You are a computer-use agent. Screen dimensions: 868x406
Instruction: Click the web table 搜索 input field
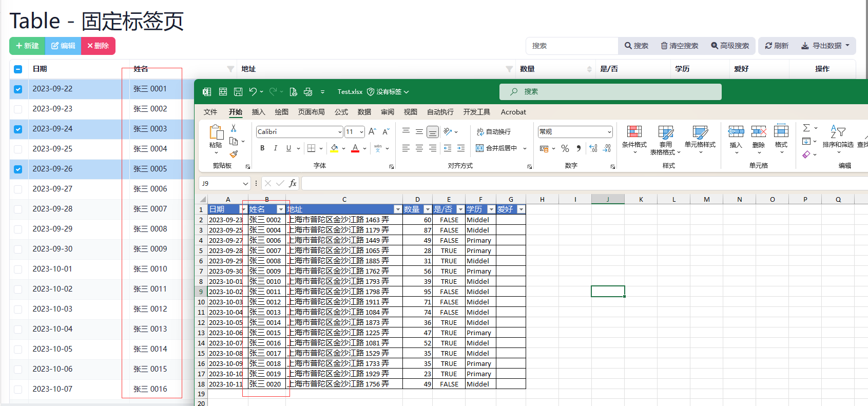point(572,46)
